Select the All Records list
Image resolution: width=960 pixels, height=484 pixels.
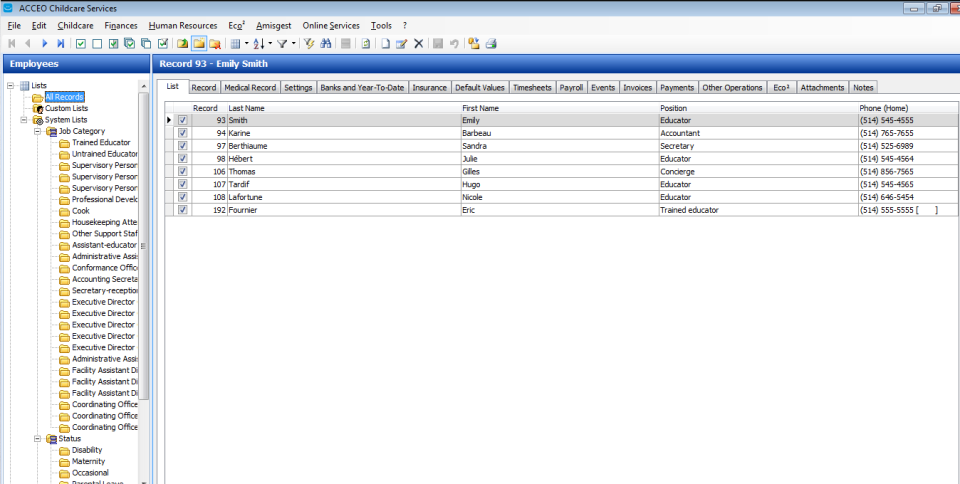(x=64, y=97)
